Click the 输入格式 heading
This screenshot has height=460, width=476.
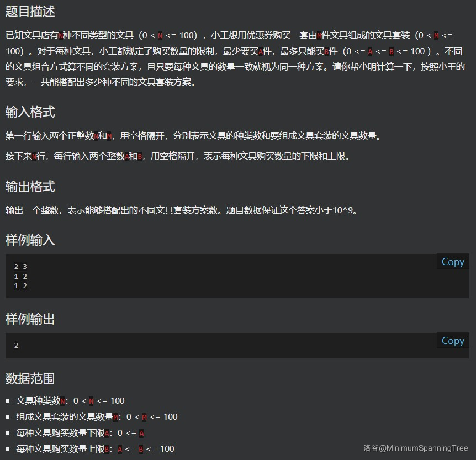(30, 112)
